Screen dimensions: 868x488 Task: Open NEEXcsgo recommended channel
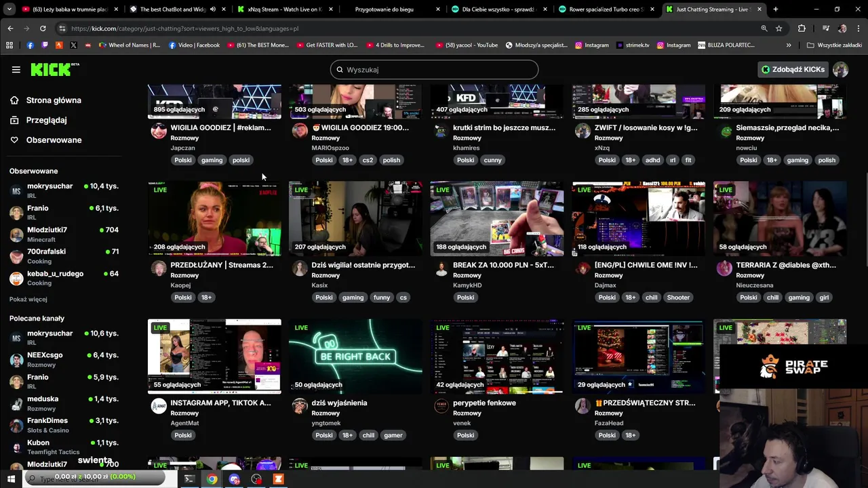(x=64, y=359)
